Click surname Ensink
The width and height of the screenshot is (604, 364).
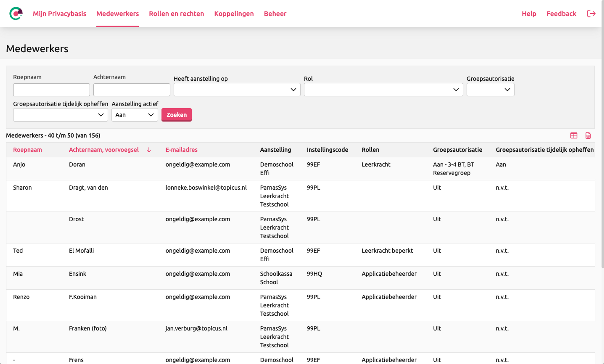[x=77, y=274]
